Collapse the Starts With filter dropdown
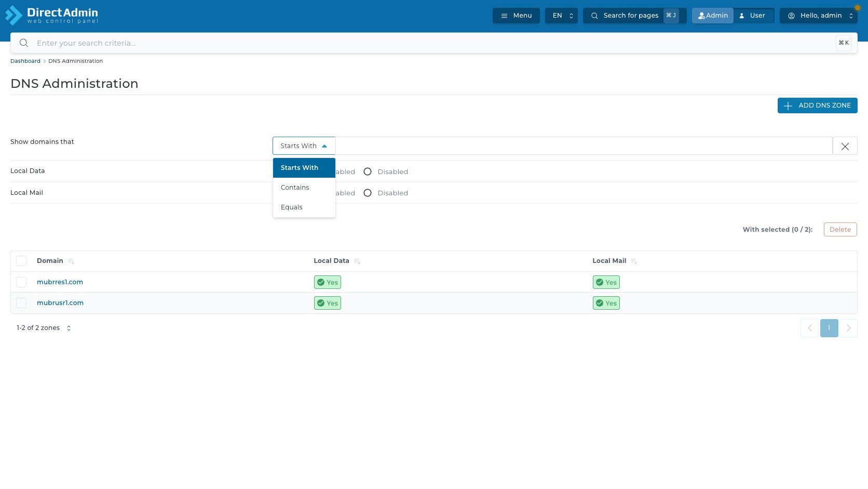This screenshot has height=489, width=868. [304, 146]
